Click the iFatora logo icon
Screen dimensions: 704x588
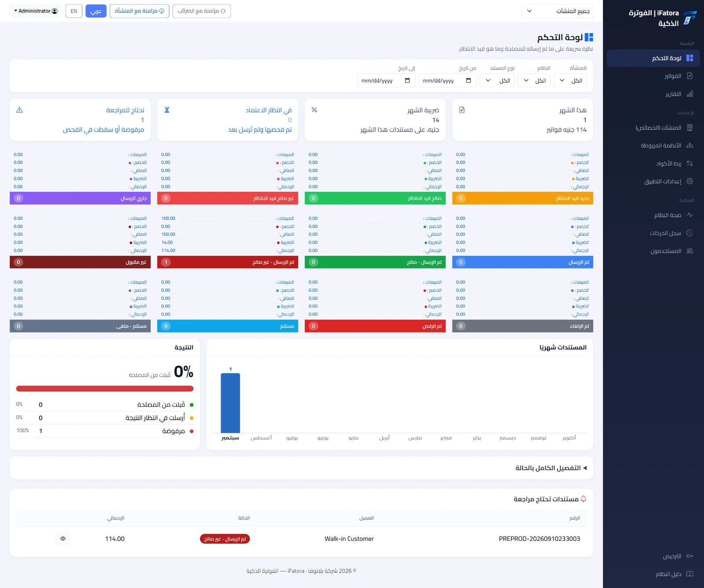[x=690, y=18]
